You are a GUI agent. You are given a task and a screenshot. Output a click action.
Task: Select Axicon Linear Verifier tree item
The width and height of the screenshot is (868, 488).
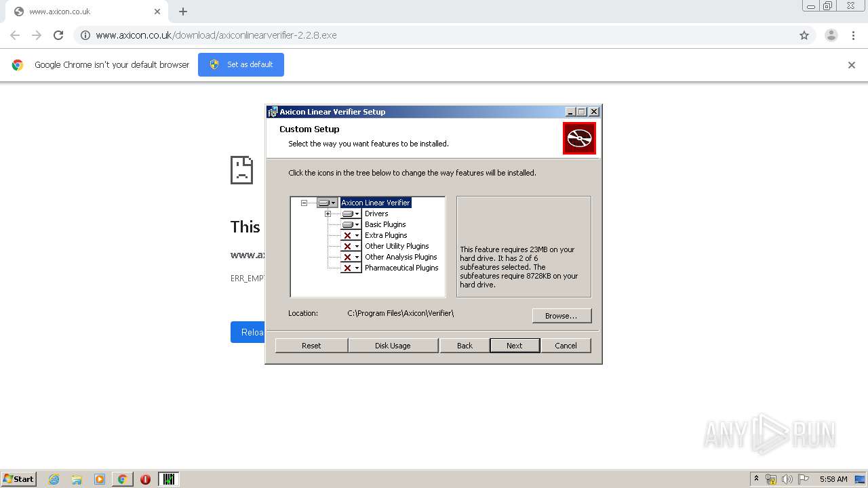tap(376, 203)
